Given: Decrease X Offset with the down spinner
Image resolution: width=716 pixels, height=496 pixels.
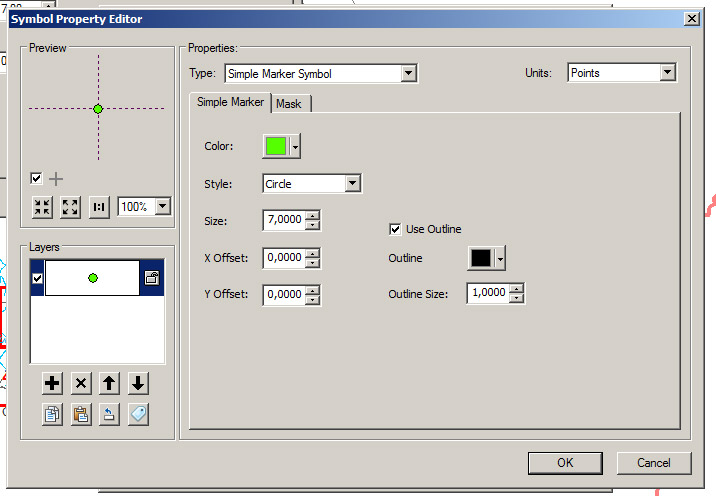Looking at the screenshot, I should pos(313,263).
